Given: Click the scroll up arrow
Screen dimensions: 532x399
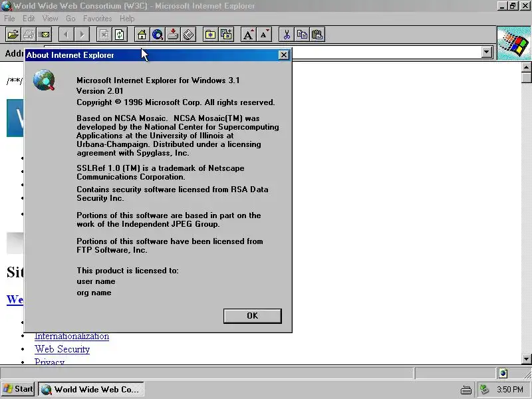Looking at the screenshot, I should [526, 67].
